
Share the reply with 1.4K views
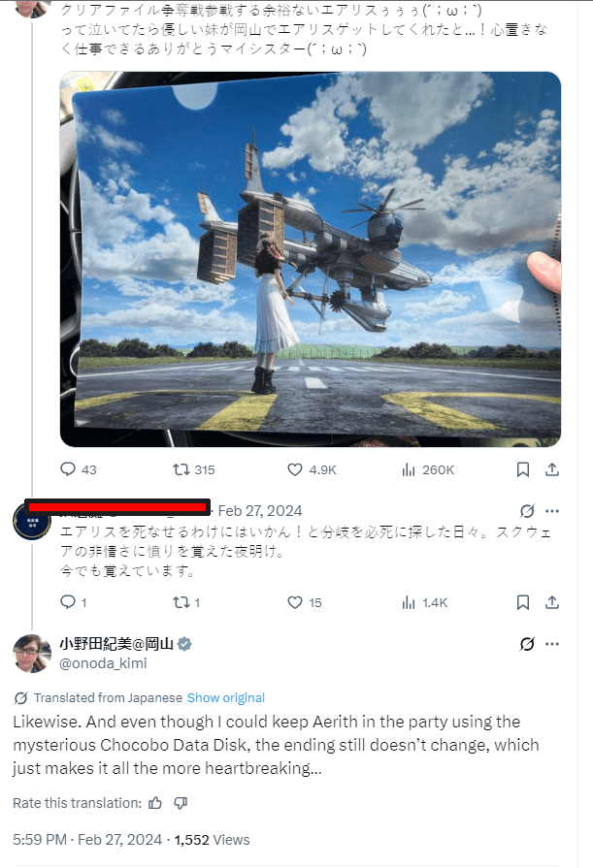(552, 602)
